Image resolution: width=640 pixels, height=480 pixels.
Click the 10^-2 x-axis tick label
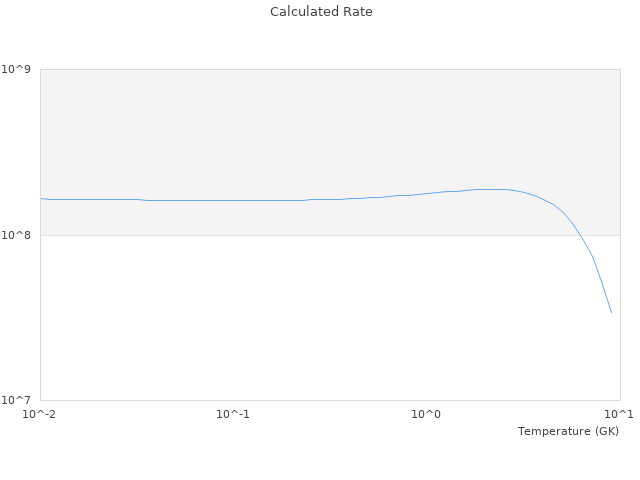40,414
